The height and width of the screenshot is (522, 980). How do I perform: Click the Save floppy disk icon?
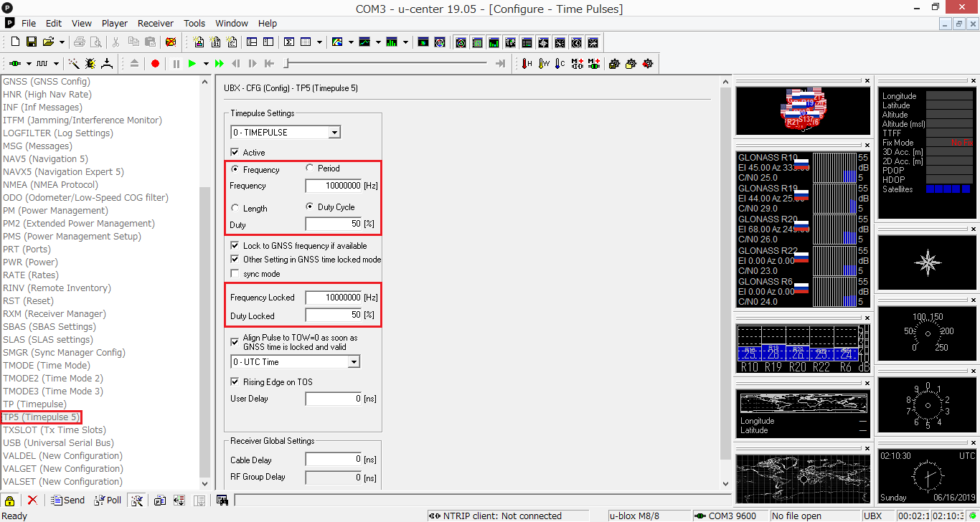pyautogui.click(x=31, y=42)
